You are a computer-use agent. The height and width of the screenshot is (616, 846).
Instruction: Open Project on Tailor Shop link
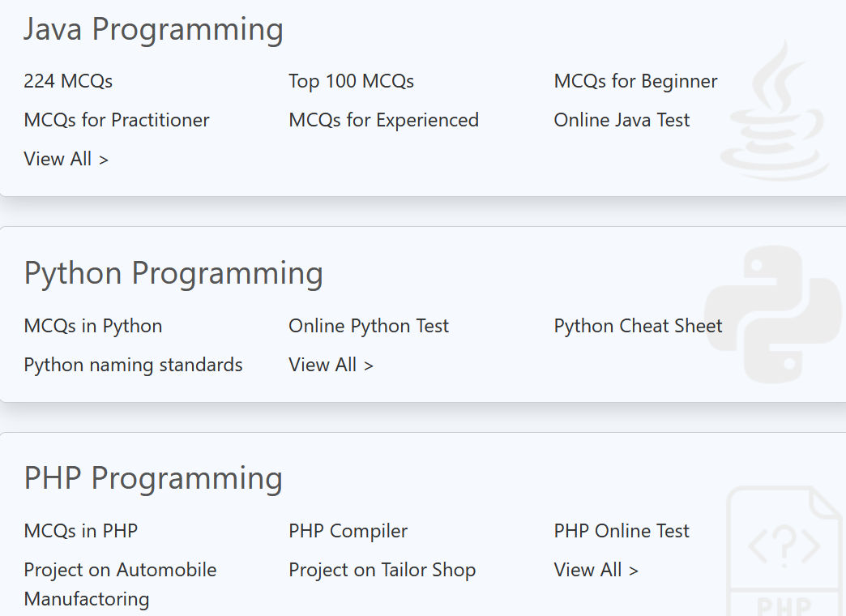coord(382,570)
